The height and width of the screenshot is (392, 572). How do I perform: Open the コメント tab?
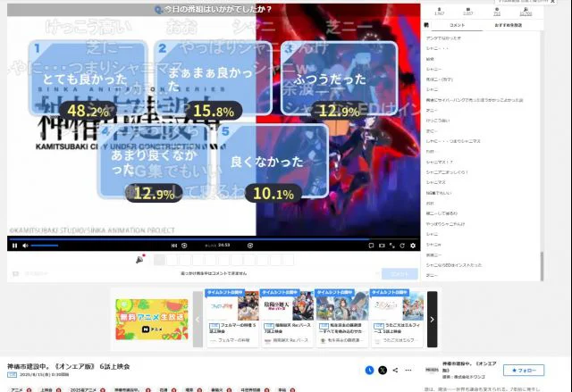(x=457, y=25)
